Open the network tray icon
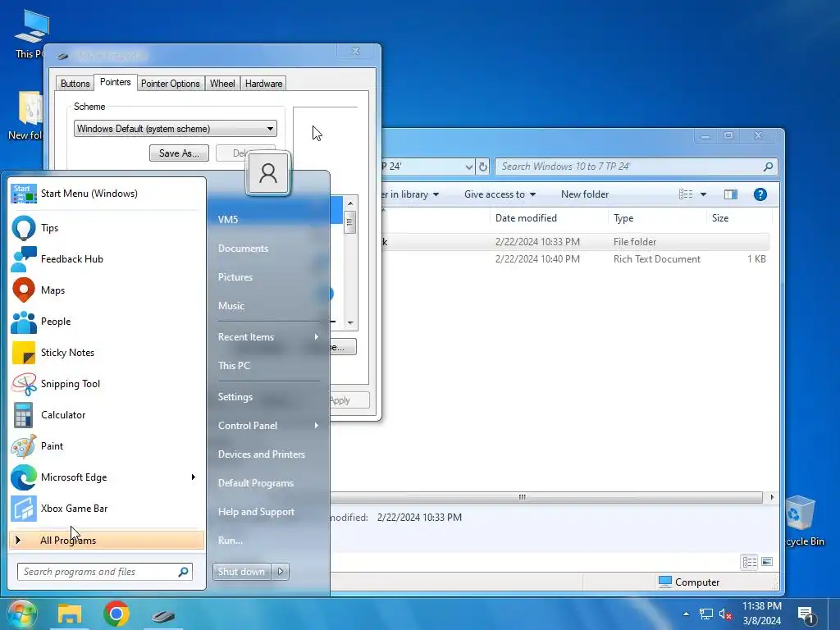The width and height of the screenshot is (840, 630). tap(706, 614)
